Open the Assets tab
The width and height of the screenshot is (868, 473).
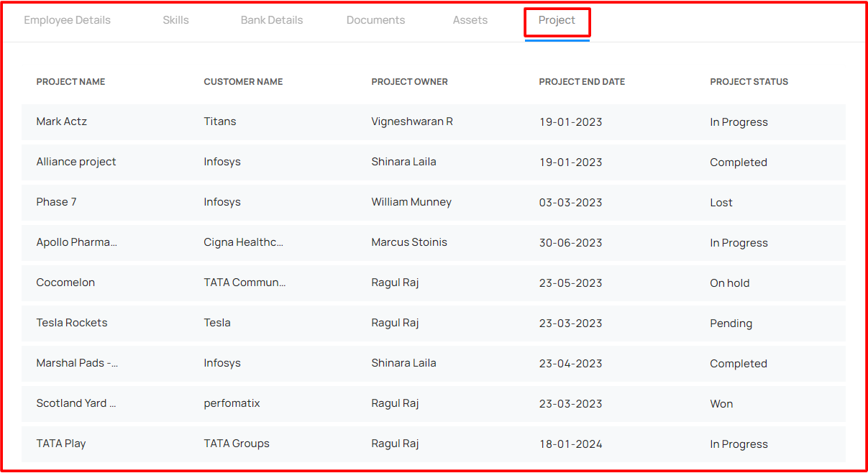click(470, 20)
